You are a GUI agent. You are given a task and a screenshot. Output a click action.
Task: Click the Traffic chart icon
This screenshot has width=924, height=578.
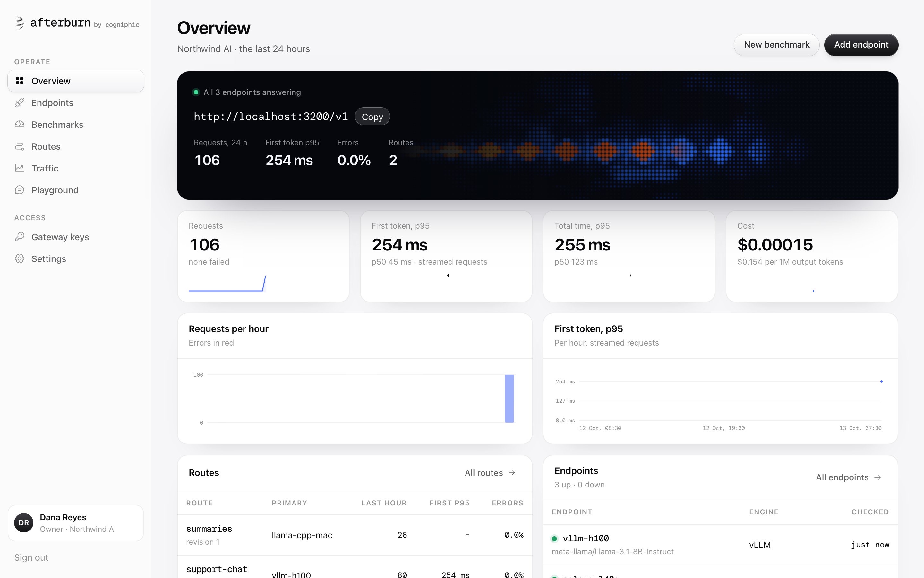coord(20,168)
